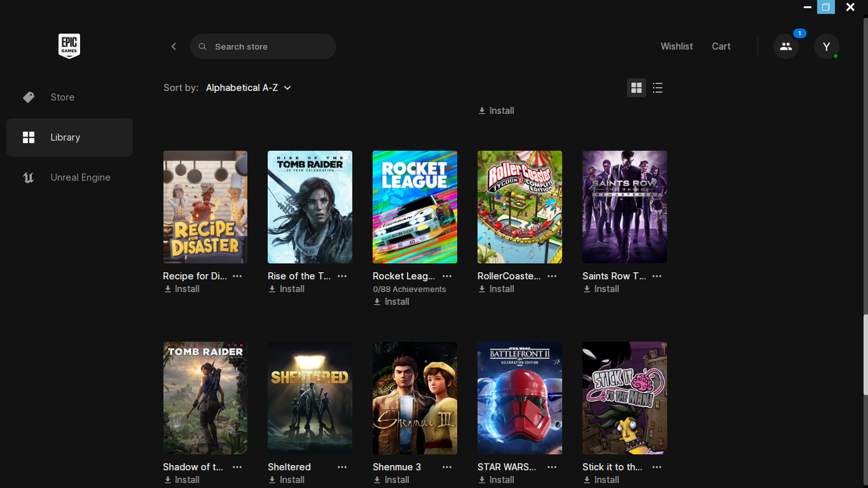Screen dimensions: 868x488
Task: Open STAR WARS Battlefront II options menu
Action: click(x=552, y=467)
